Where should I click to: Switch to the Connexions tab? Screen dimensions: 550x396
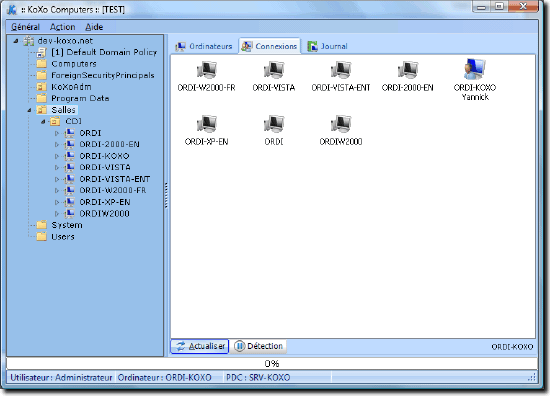(269, 46)
